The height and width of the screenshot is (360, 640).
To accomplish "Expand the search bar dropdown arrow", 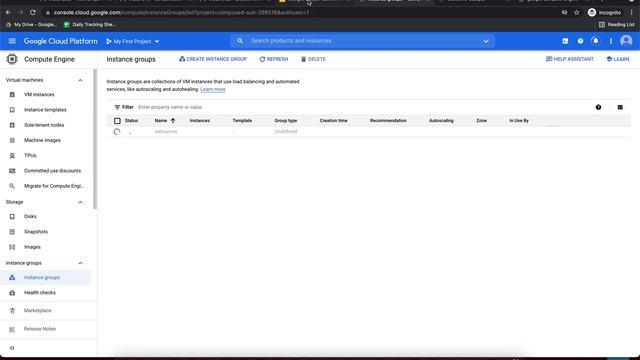I will [486, 41].
